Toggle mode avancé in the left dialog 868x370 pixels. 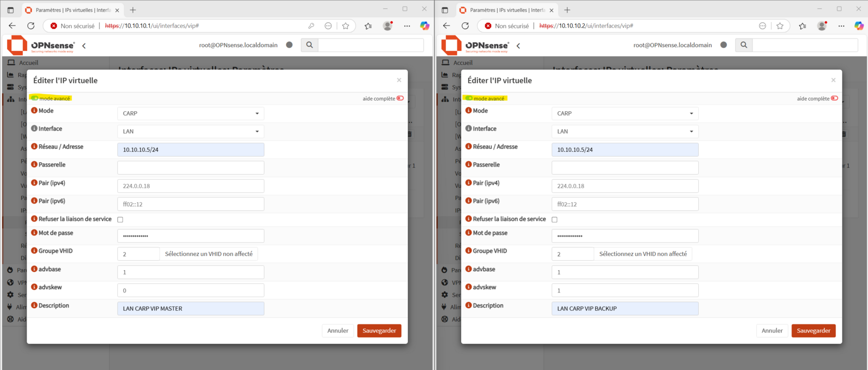pos(35,98)
